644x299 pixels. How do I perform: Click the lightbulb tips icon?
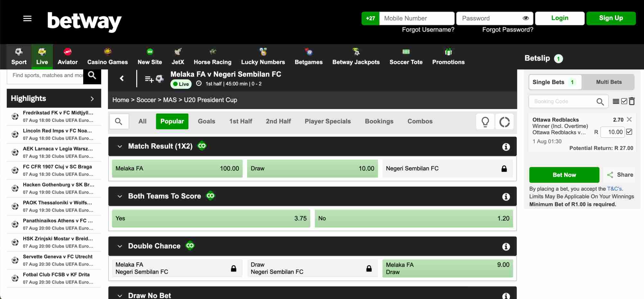485,122
